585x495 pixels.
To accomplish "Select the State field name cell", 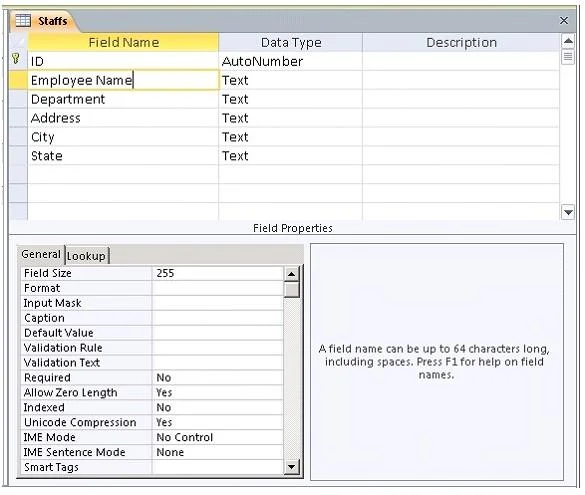I will (x=123, y=156).
